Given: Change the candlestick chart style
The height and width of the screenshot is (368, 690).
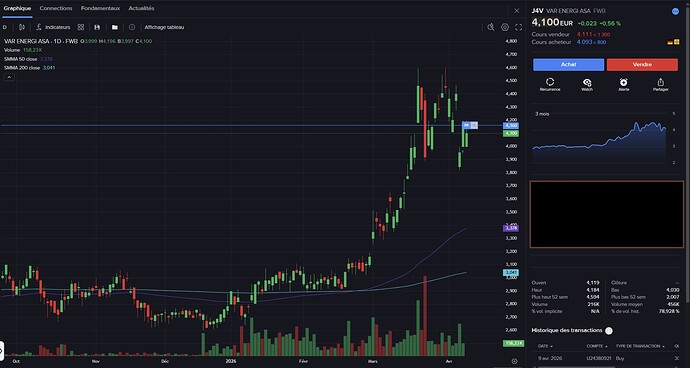Looking at the screenshot, I should pyautogui.click(x=22, y=27).
